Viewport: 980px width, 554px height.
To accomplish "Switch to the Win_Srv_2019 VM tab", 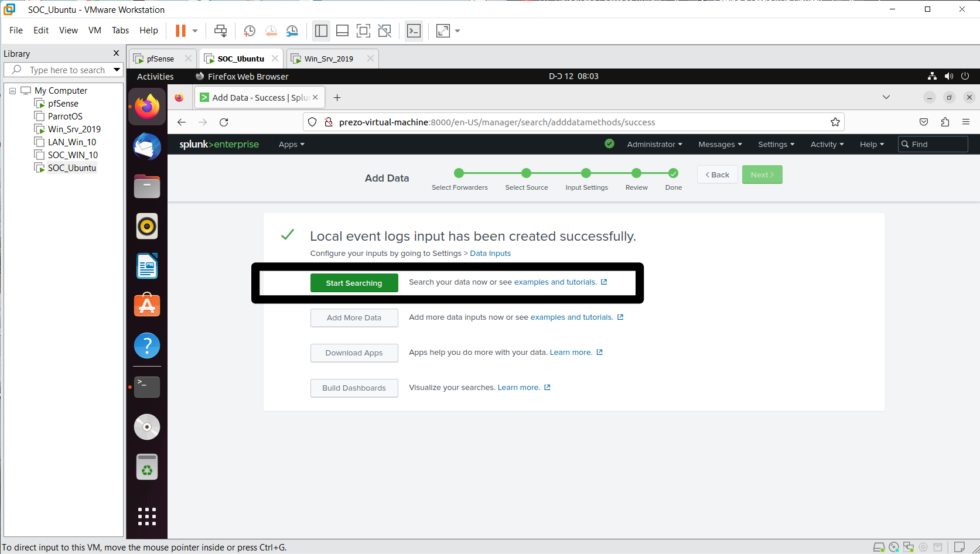I will pyautogui.click(x=329, y=59).
